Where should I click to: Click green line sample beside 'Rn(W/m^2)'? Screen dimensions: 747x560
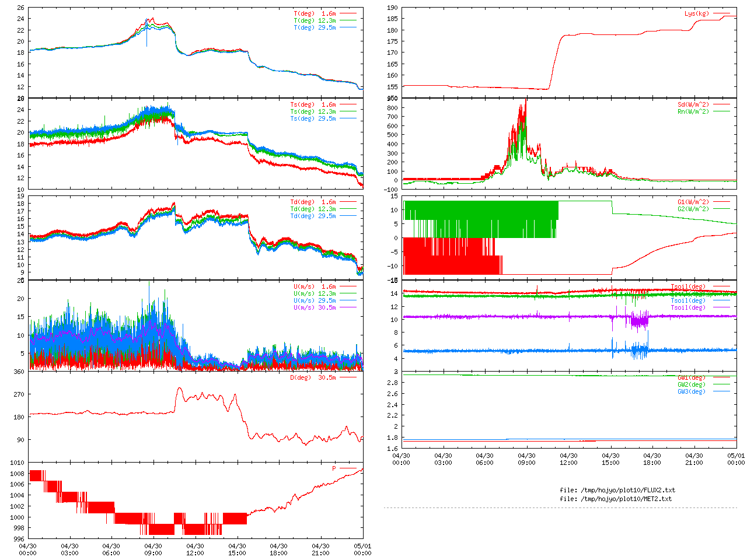(x=721, y=111)
